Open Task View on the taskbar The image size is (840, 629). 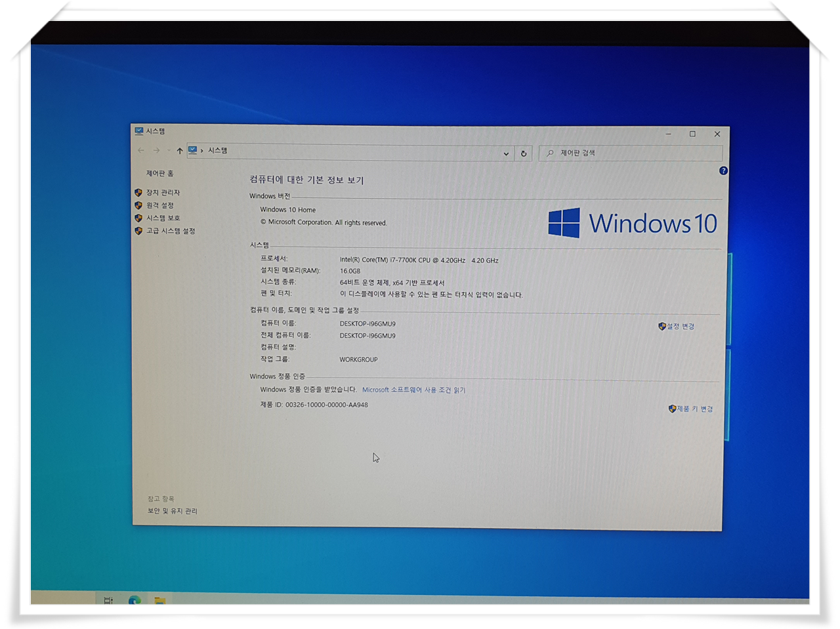pos(108,599)
